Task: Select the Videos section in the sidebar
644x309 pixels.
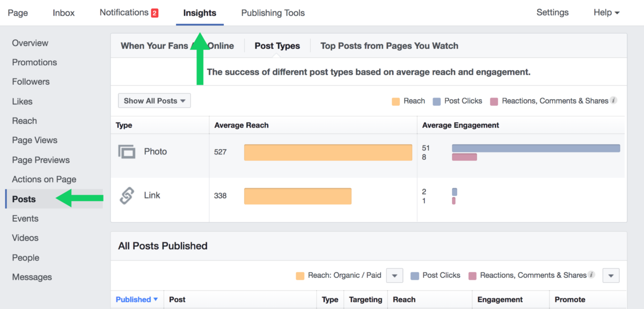Action: [24, 238]
